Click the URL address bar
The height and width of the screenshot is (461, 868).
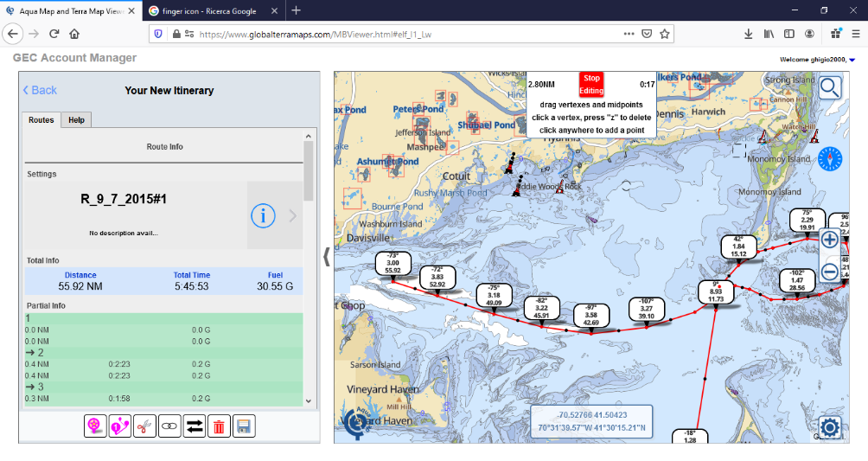pyautogui.click(x=410, y=35)
